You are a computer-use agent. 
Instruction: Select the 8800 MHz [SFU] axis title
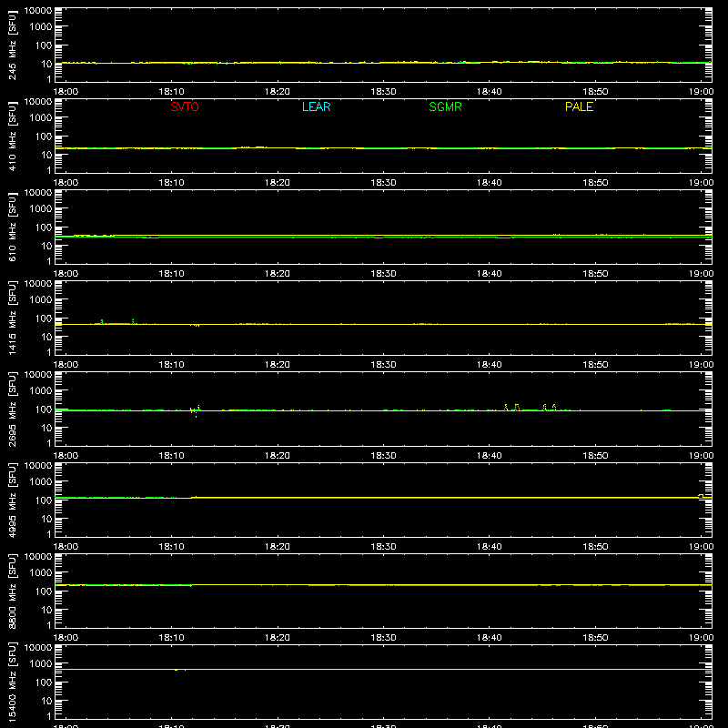13,591
